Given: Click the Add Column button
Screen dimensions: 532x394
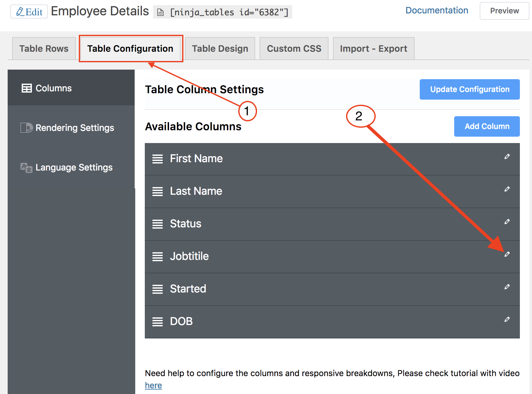Looking at the screenshot, I should (x=487, y=126).
